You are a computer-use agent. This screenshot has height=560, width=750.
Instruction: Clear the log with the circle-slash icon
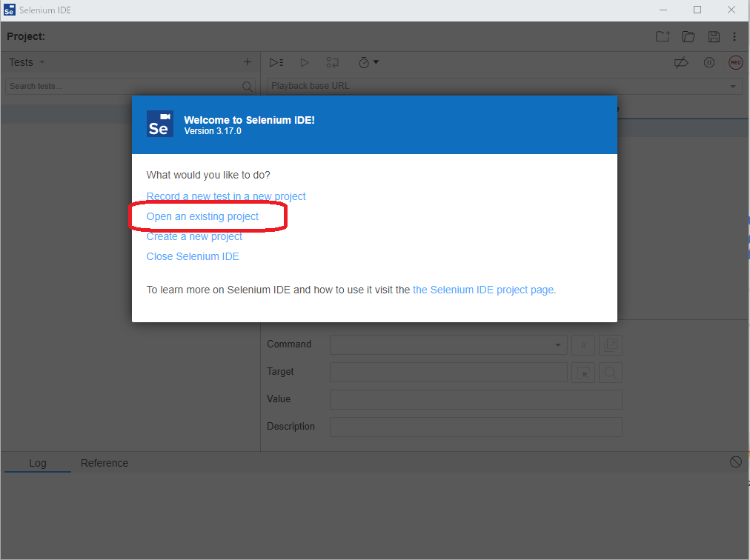736,461
